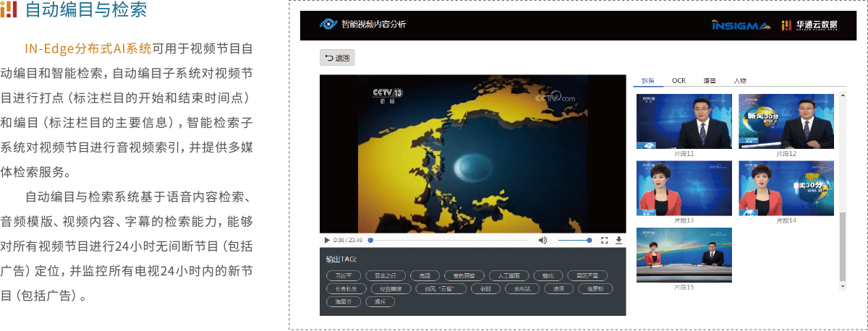Switch to the OCR tab

(x=678, y=80)
